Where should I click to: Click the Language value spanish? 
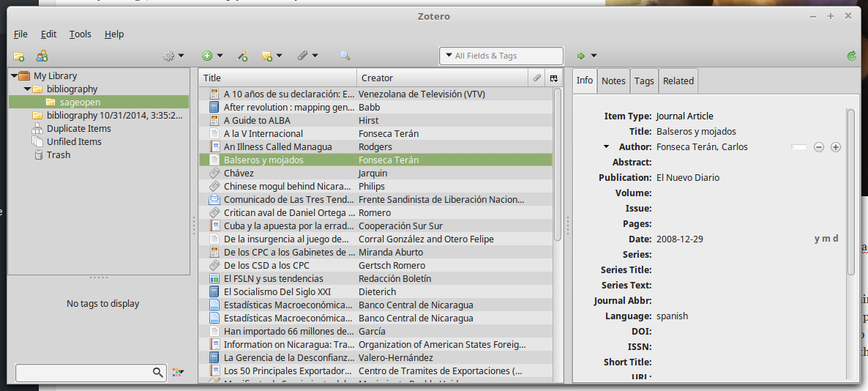pos(672,316)
